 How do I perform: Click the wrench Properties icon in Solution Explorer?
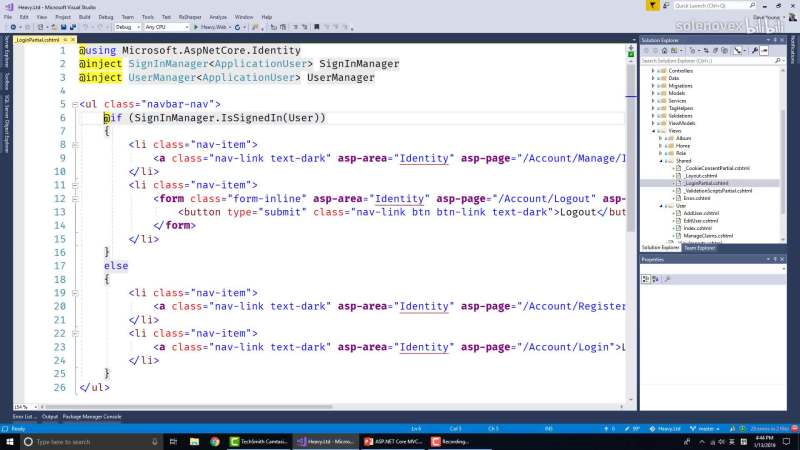(x=755, y=51)
